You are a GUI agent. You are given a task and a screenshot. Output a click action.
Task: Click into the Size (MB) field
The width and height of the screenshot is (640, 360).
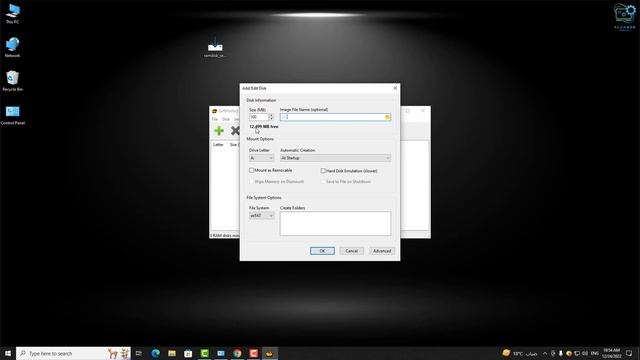[259, 117]
